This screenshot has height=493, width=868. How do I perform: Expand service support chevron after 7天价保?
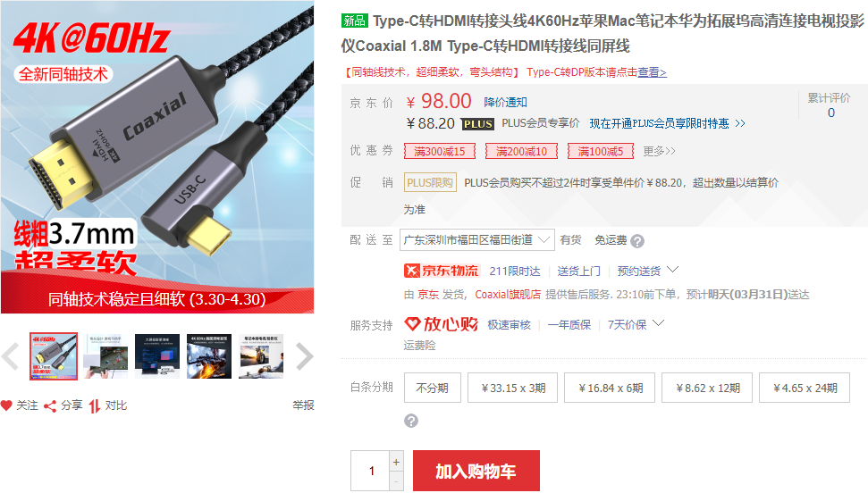pos(658,322)
